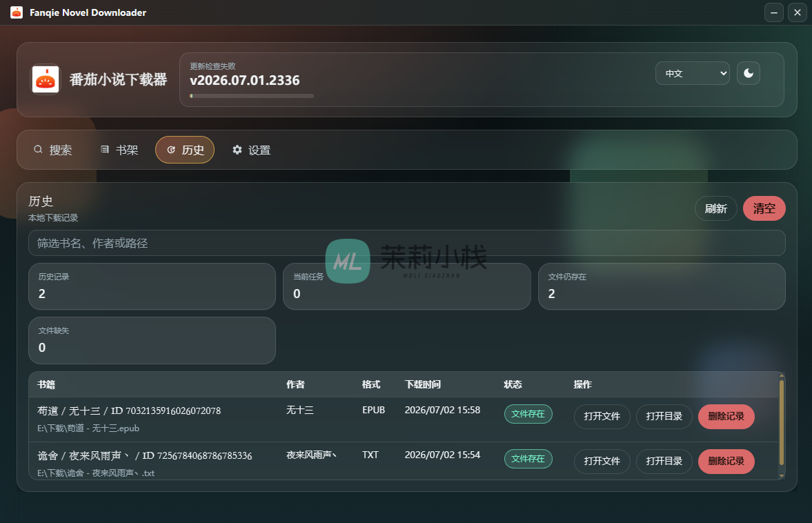Click file path E:\下载\苟道 - 无十三.epub
812x523 pixels.
tap(88, 428)
